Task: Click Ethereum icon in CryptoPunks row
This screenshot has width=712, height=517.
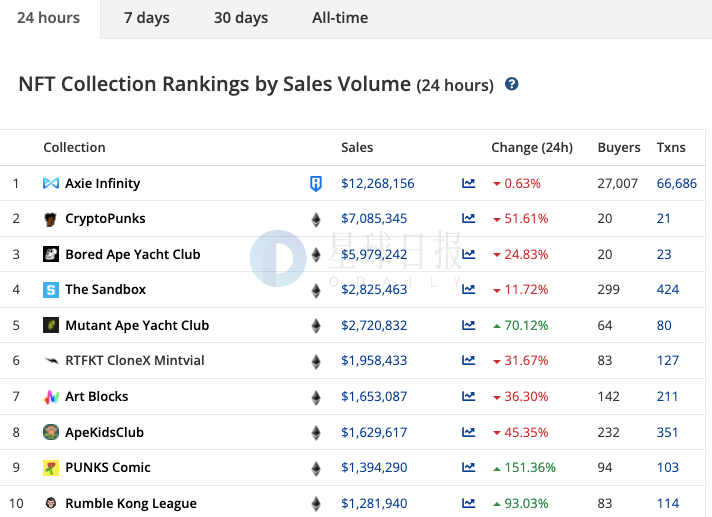Action: pyautogui.click(x=316, y=220)
